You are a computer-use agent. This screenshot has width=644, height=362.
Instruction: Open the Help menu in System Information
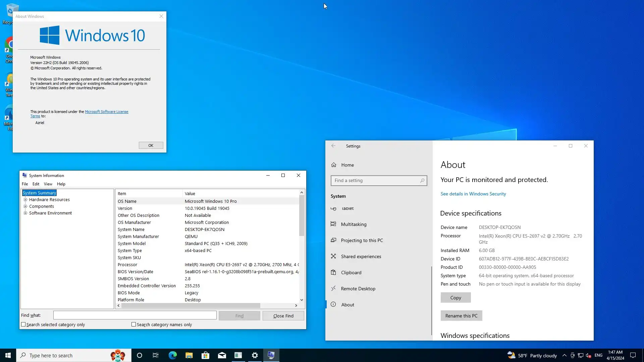coord(61,184)
